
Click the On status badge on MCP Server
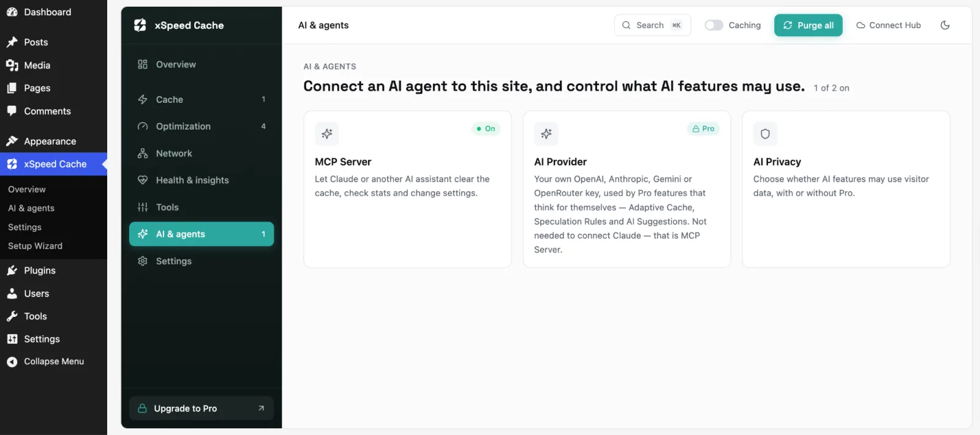(486, 128)
